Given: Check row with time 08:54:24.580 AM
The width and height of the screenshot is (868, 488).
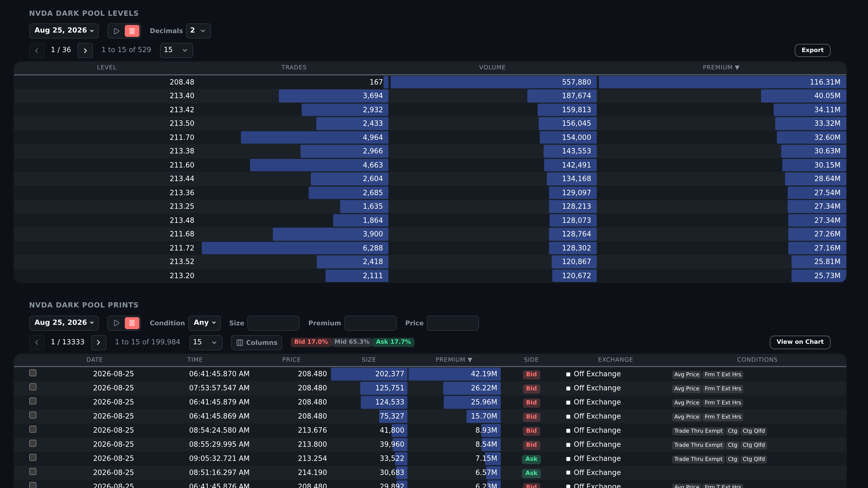Looking at the screenshot, I should tap(33, 429).
